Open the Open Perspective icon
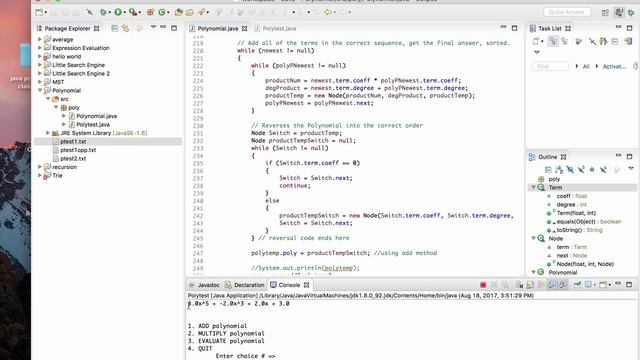The height and width of the screenshot is (360, 640). 605,13
